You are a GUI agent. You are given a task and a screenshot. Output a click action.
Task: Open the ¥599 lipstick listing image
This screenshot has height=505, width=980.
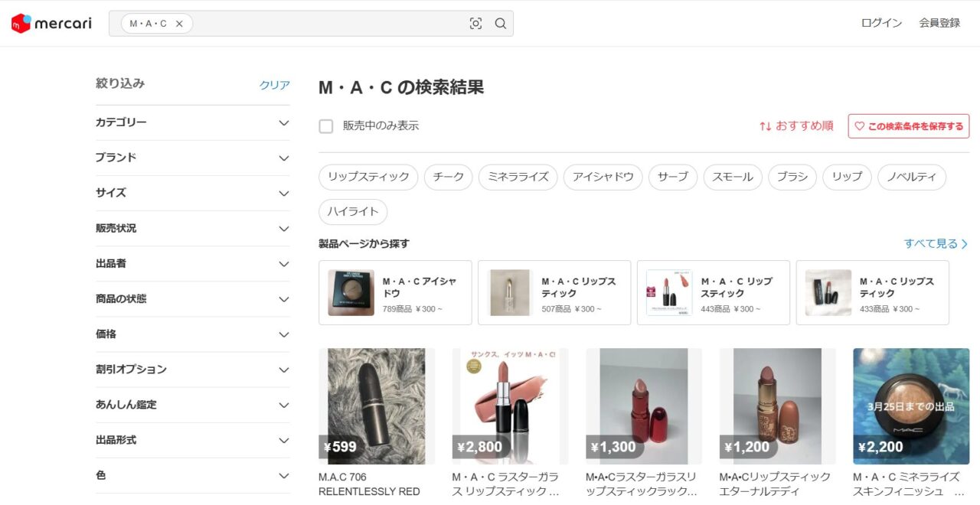click(x=377, y=406)
